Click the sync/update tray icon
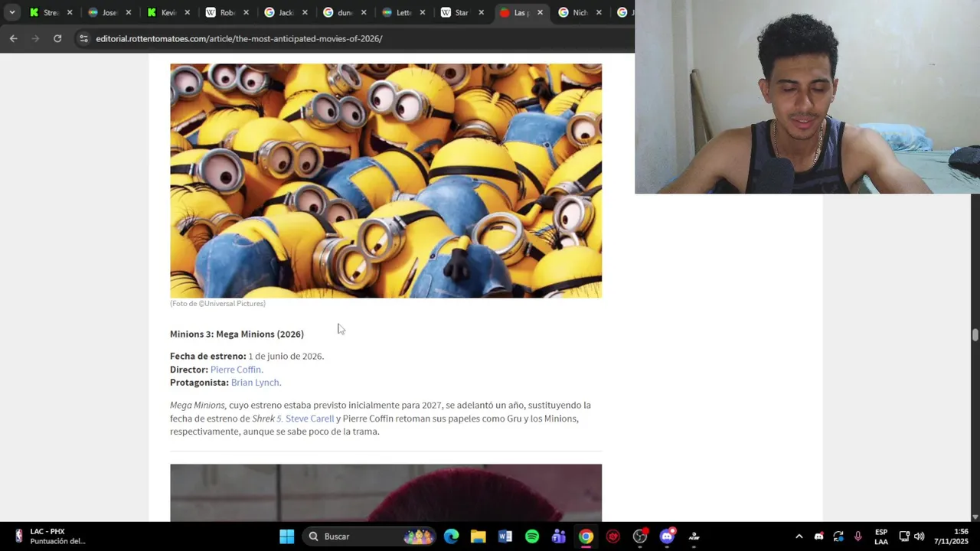This screenshot has height=551, width=980. point(838,536)
